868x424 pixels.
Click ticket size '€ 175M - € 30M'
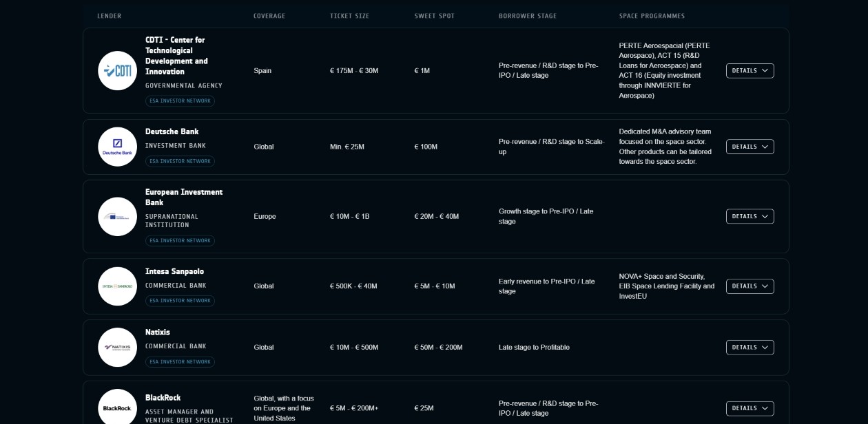[354, 71]
